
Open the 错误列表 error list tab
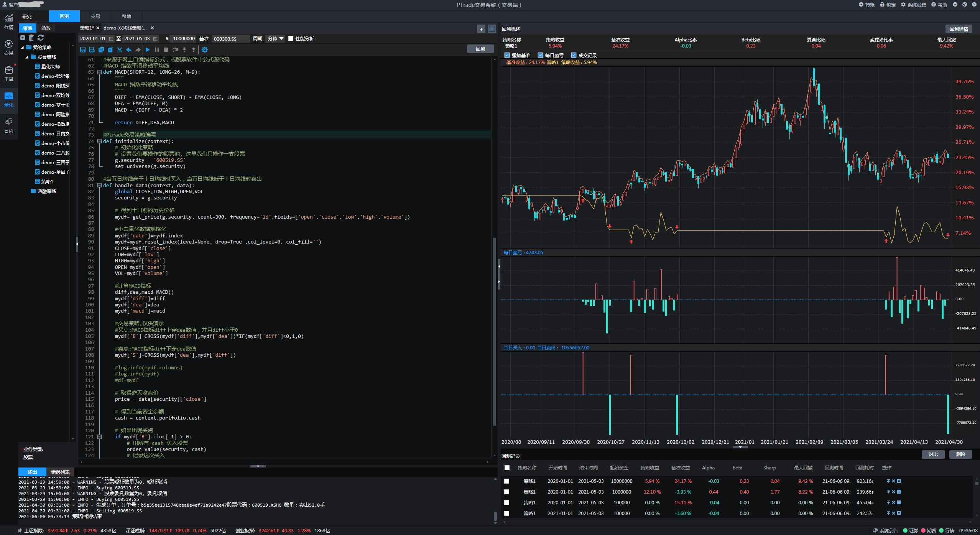(x=60, y=472)
